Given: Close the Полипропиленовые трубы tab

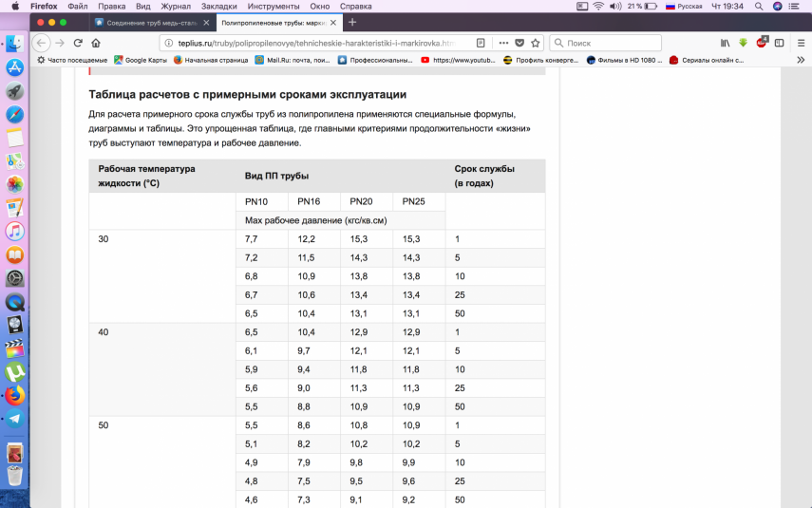Looking at the screenshot, I should pyautogui.click(x=333, y=23).
